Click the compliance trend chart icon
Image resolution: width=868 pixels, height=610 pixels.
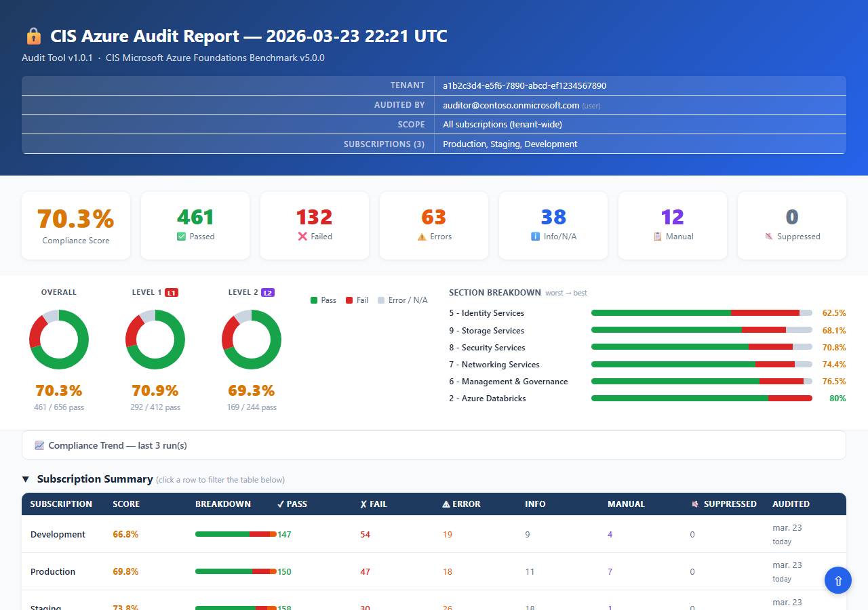tap(39, 445)
